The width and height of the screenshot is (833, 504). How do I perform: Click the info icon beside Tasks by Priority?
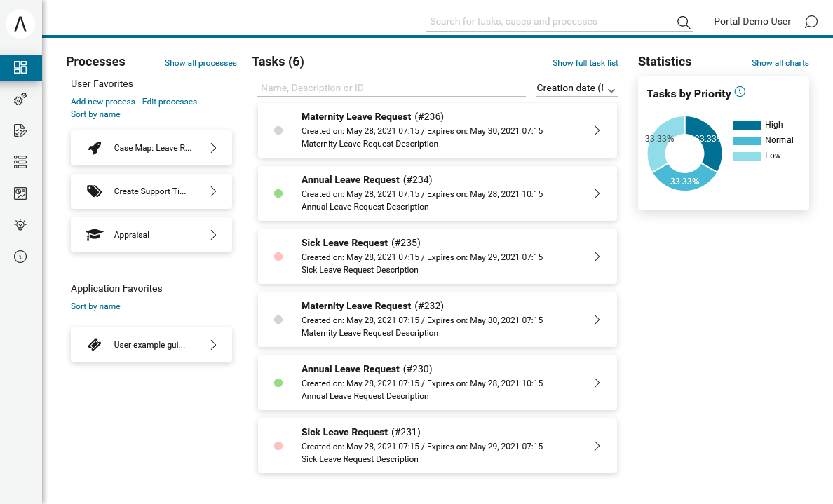(740, 92)
